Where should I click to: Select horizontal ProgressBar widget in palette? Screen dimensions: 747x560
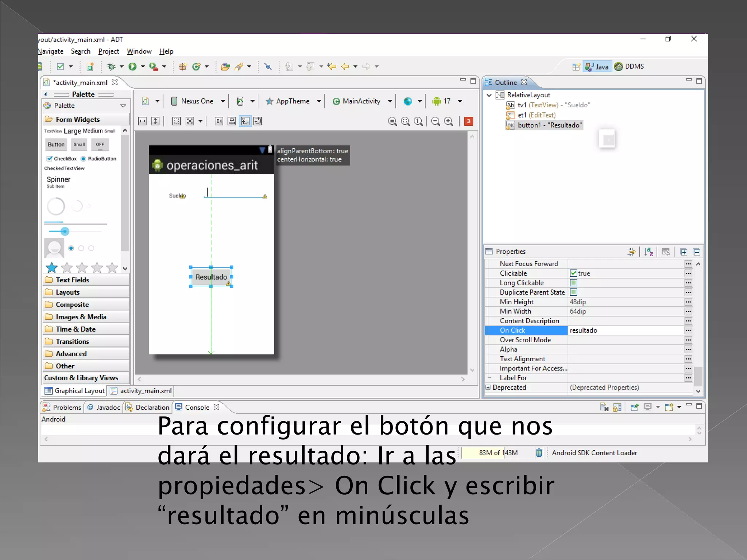pos(76,223)
